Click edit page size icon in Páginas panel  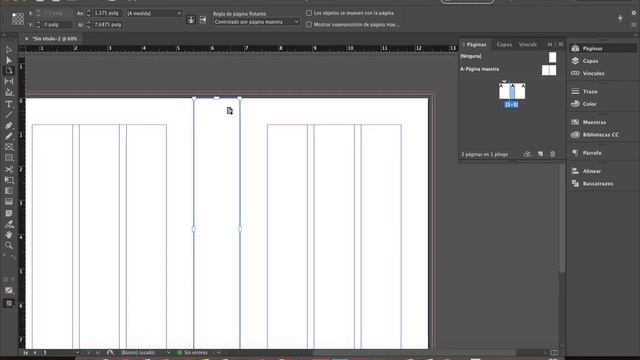click(527, 154)
